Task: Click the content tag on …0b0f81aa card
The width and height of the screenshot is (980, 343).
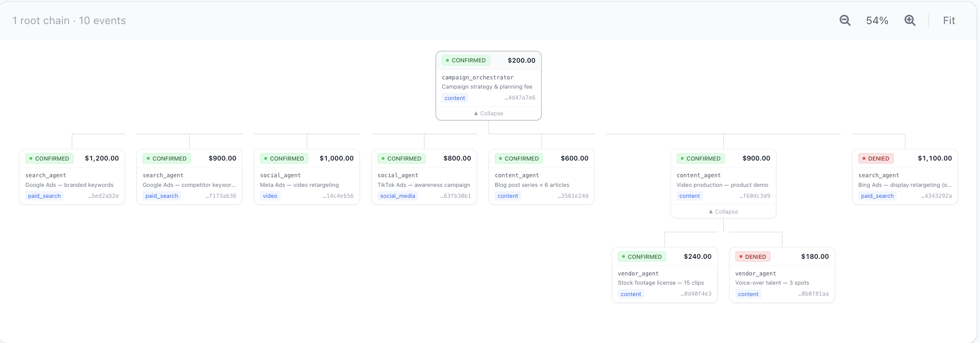Action: [748, 294]
